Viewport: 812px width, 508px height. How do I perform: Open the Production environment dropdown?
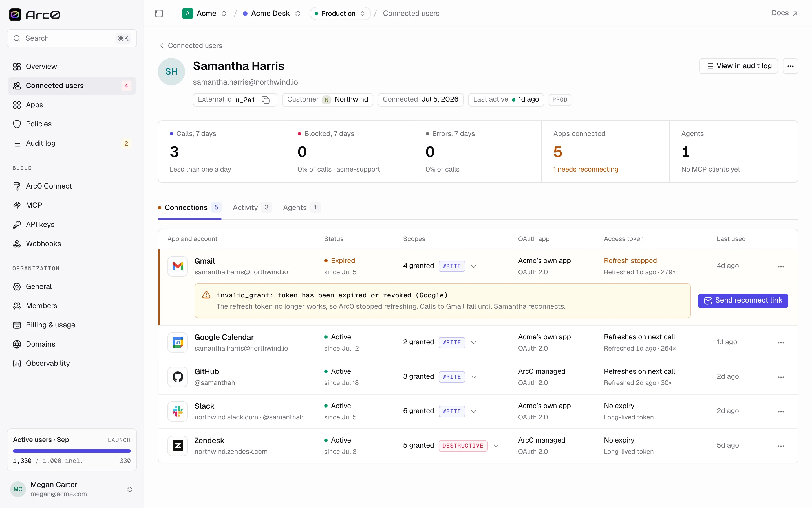pyautogui.click(x=340, y=14)
